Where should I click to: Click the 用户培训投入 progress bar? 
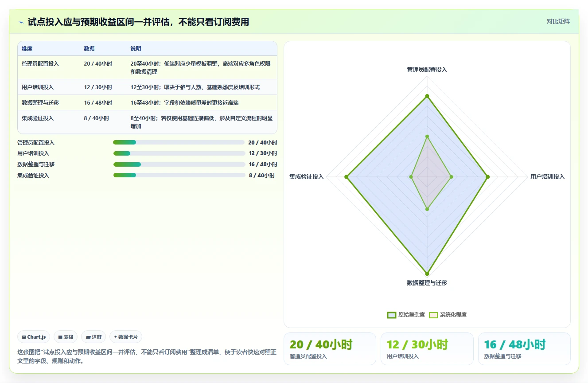tap(179, 153)
